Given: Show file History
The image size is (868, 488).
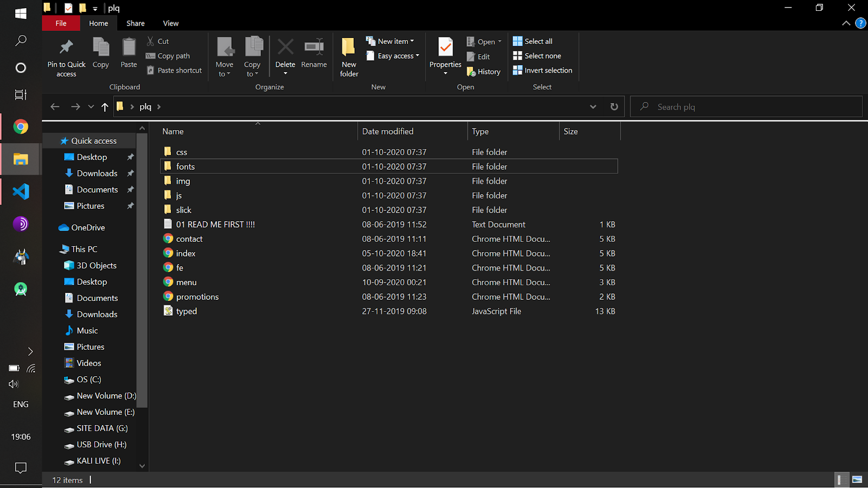Looking at the screenshot, I should coord(484,72).
